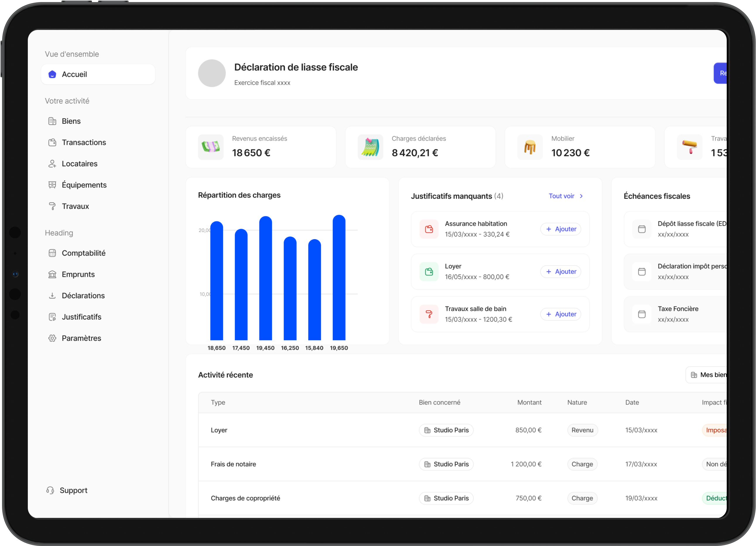
Task: Click the Locataires person icon
Action: (x=53, y=164)
